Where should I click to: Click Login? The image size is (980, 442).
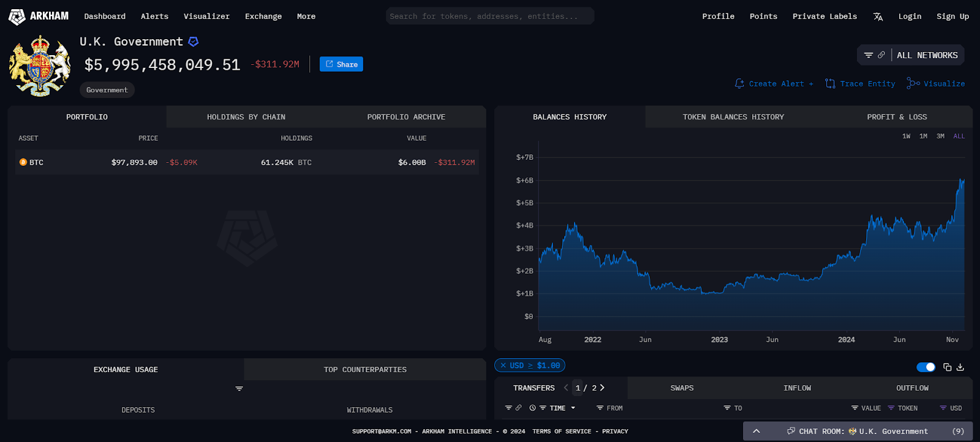pos(910,17)
